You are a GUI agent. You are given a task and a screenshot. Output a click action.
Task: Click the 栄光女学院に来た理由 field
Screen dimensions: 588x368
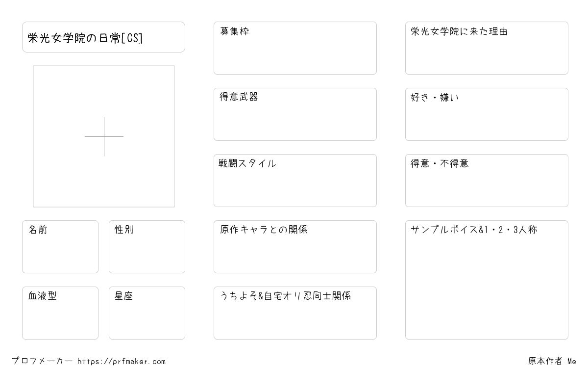(487, 48)
